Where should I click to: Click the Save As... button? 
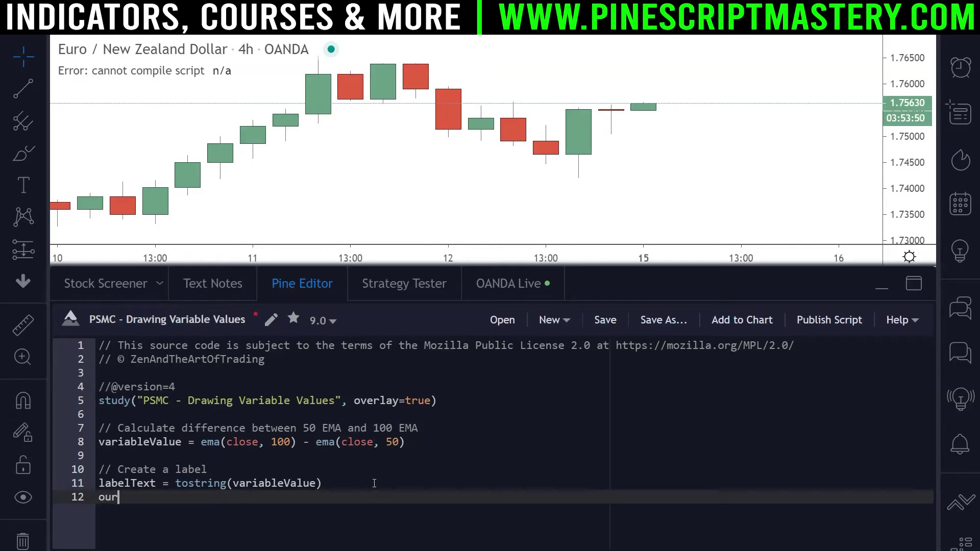pyautogui.click(x=664, y=320)
